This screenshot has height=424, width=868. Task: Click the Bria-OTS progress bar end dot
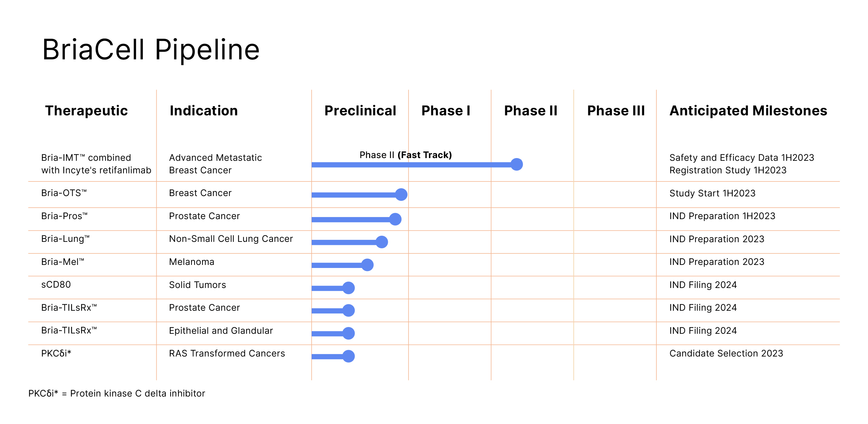(401, 194)
